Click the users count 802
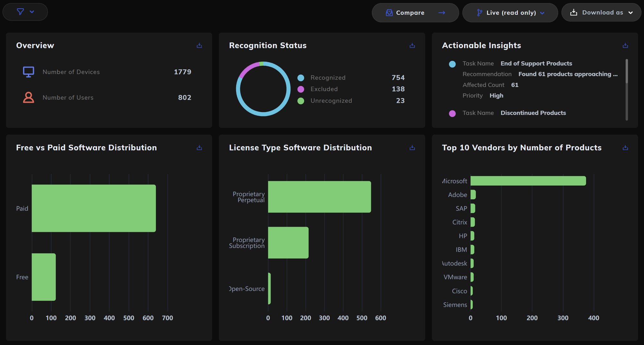Screen dimensions: 644x345 click(185, 97)
